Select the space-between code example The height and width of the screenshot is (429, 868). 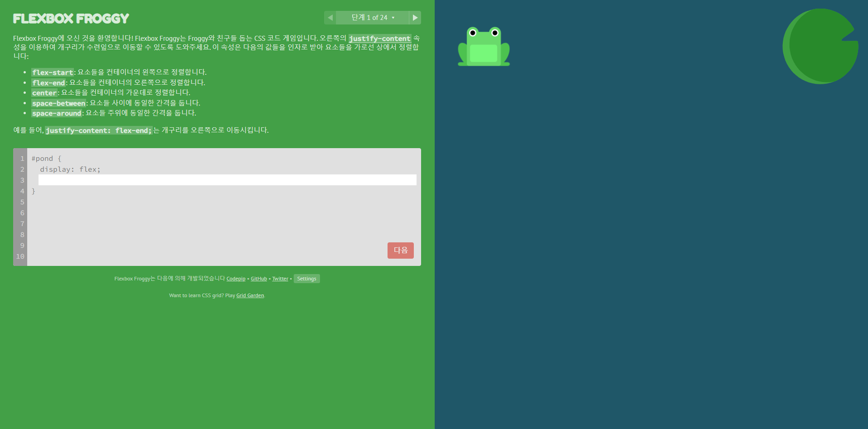58,103
